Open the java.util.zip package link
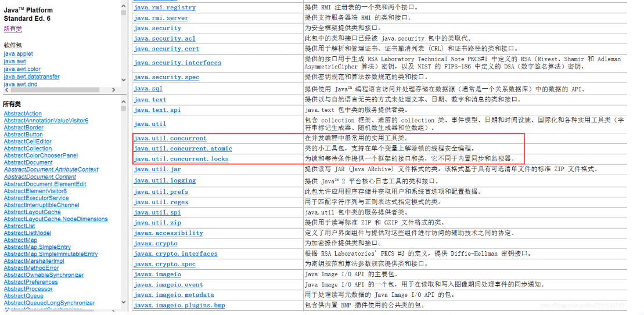This screenshot has height=315, width=644. coord(157,223)
